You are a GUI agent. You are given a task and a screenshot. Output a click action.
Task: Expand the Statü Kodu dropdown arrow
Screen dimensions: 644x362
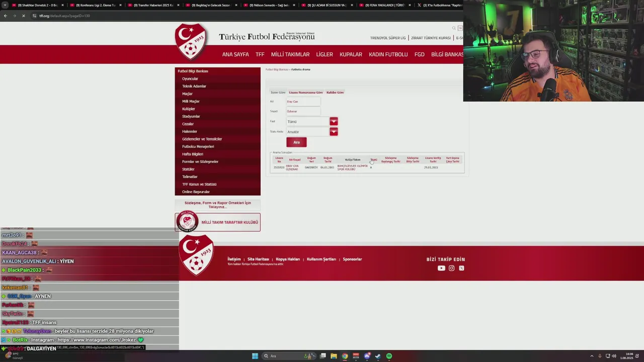pyautogui.click(x=334, y=131)
